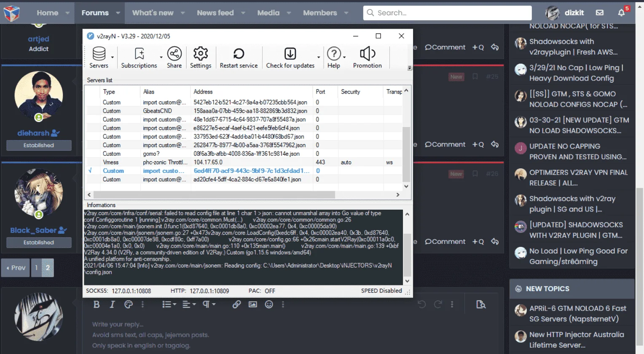Quote artjed's post with +Q
The height and width of the screenshot is (354, 644).
pos(478,47)
